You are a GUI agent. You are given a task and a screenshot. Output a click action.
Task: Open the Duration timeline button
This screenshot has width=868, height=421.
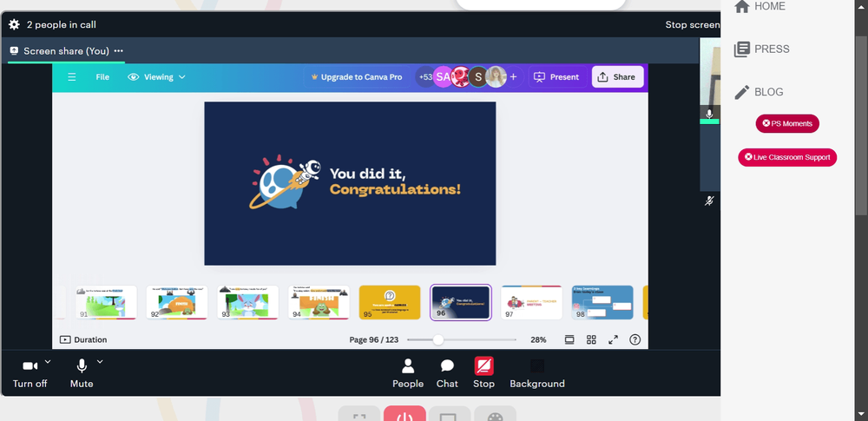pyautogui.click(x=83, y=339)
